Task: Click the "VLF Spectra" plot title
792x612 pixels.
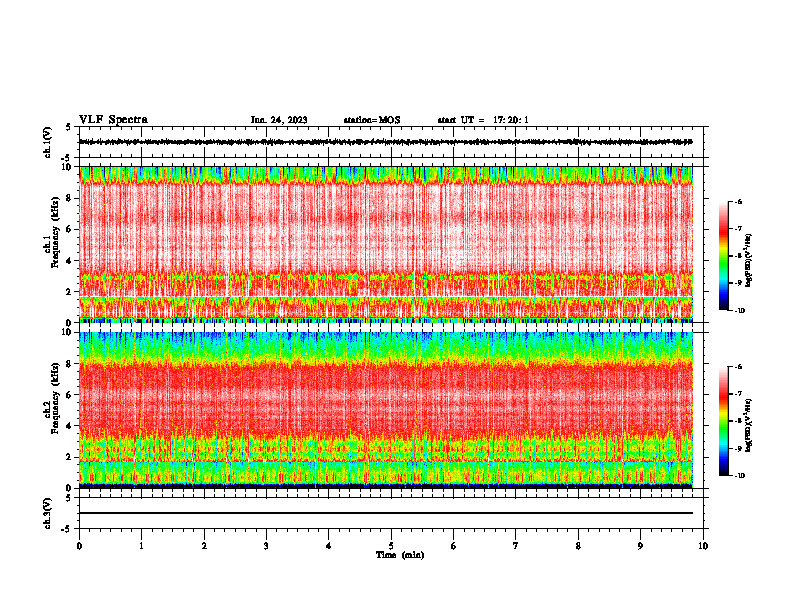Action: pos(113,120)
